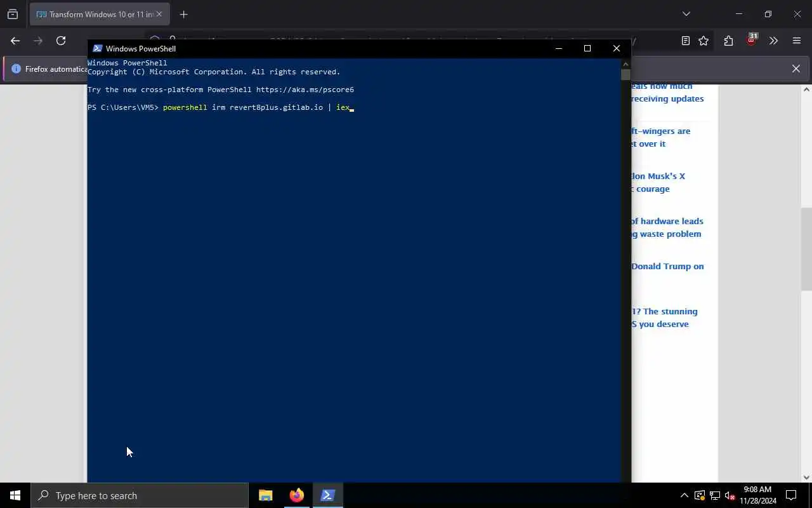
Task: Open the Firefox extensions puzzle icon
Action: click(x=728, y=41)
